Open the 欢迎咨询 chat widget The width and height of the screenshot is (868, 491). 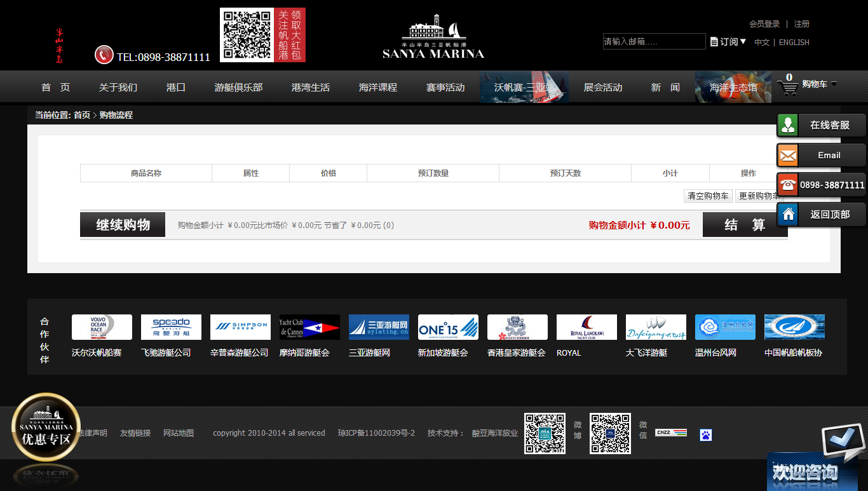point(807,473)
